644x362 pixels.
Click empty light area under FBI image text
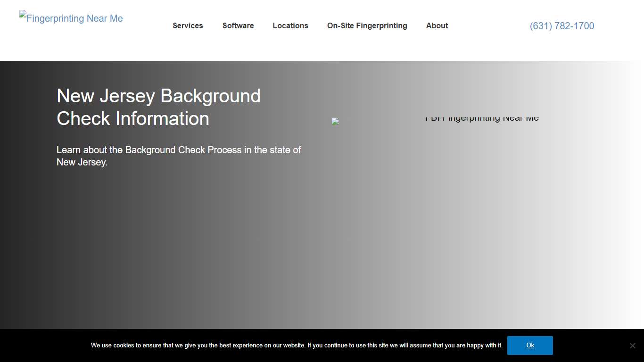click(481, 212)
